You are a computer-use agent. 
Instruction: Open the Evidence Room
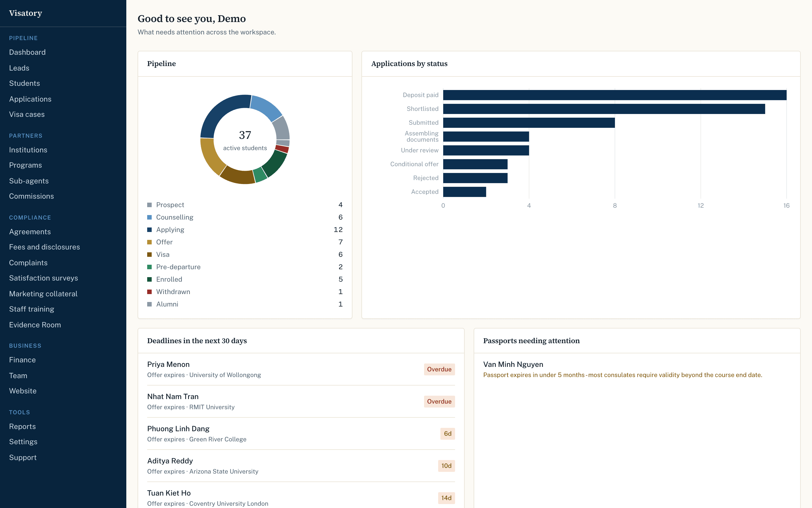pyautogui.click(x=35, y=325)
